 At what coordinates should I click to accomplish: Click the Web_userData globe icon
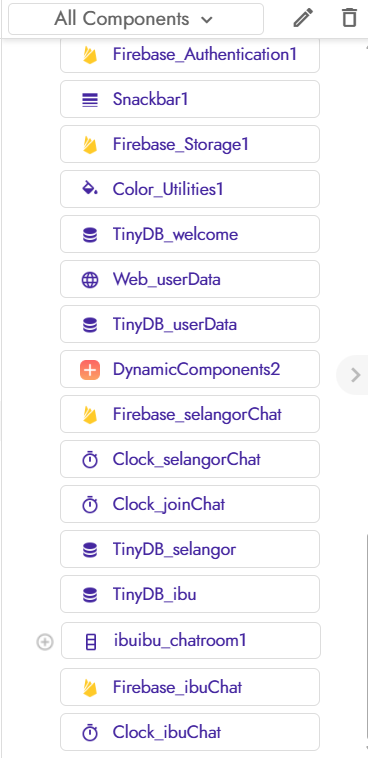click(x=90, y=279)
